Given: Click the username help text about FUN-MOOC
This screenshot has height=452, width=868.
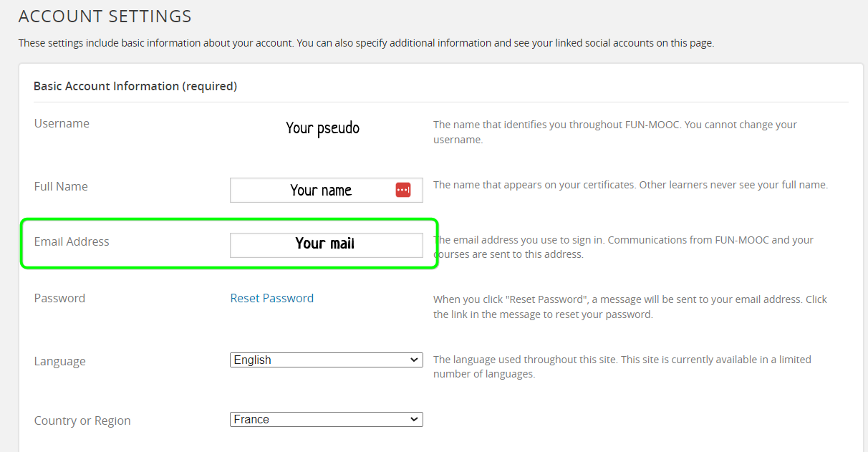Looking at the screenshot, I should pyautogui.click(x=614, y=132).
